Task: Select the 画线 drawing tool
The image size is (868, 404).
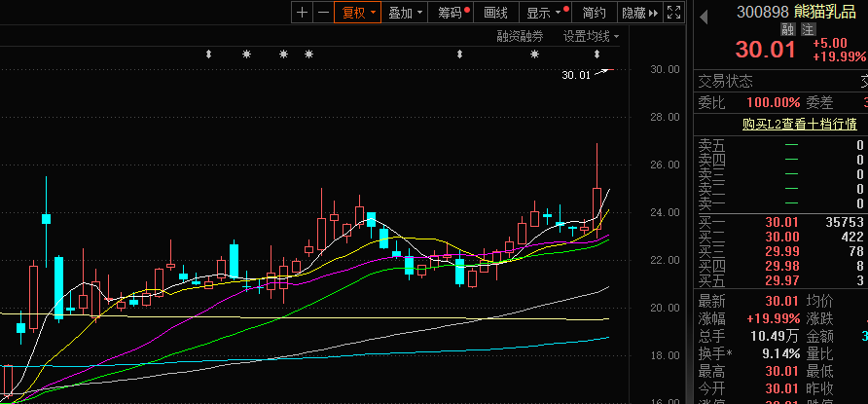Action: pos(496,13)
